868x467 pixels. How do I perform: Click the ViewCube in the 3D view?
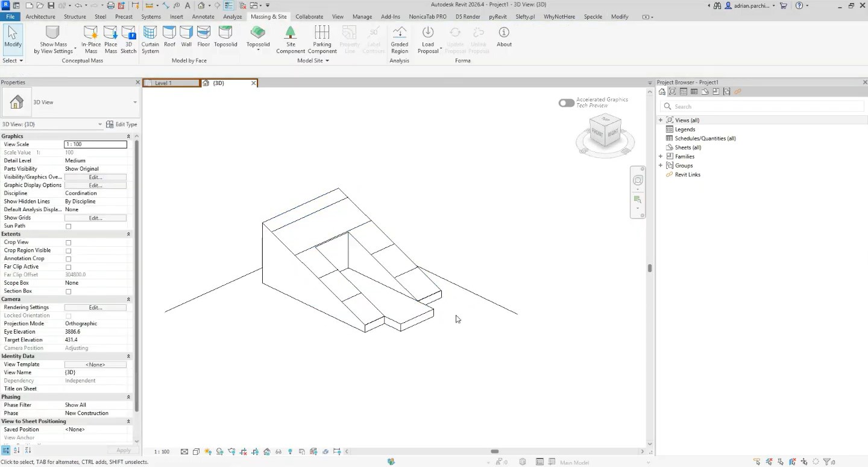click(605, 132)
